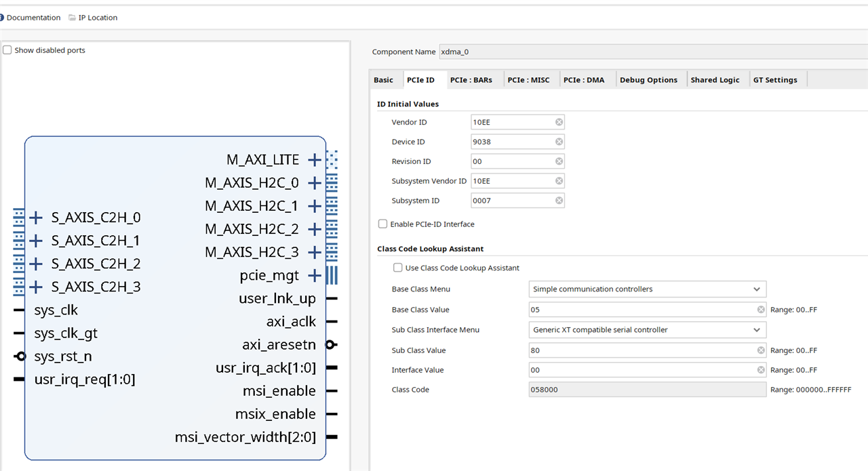Image resolution: width=868 pixels, height=471 pixels.
Task: Expand the M_AXI_LITE interface plus icon
Action: coord(314,160)
